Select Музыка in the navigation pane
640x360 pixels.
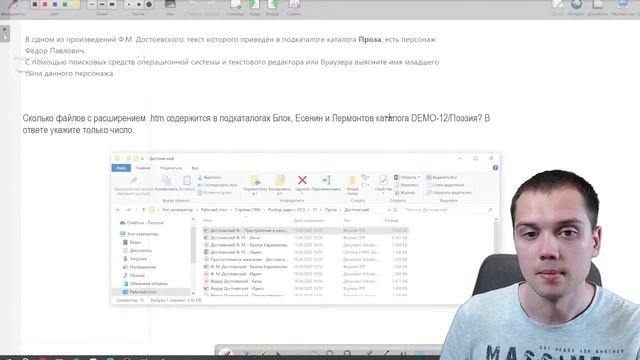[x=133, y=276]
